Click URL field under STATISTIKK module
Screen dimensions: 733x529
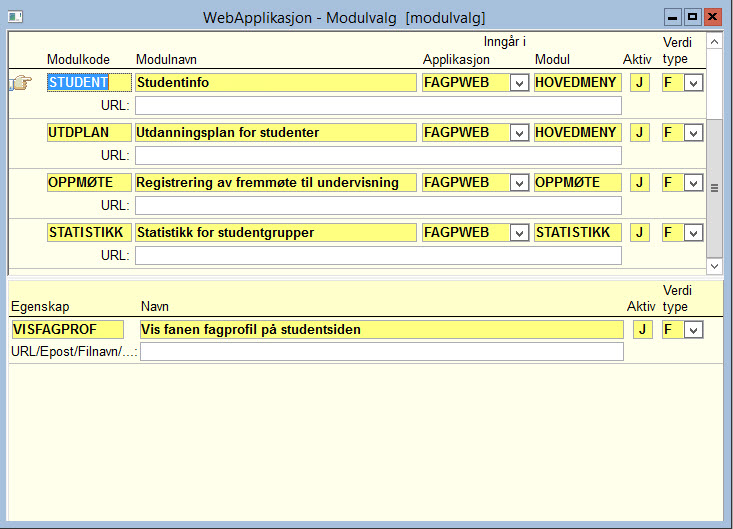coord(378,256)
